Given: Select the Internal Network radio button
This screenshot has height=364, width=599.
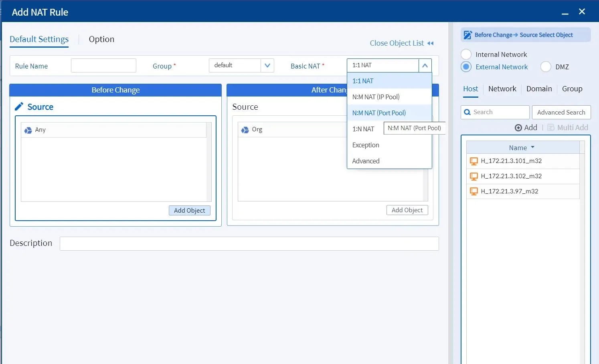Looking at the screenshot, I should click(x=466, y=54).
